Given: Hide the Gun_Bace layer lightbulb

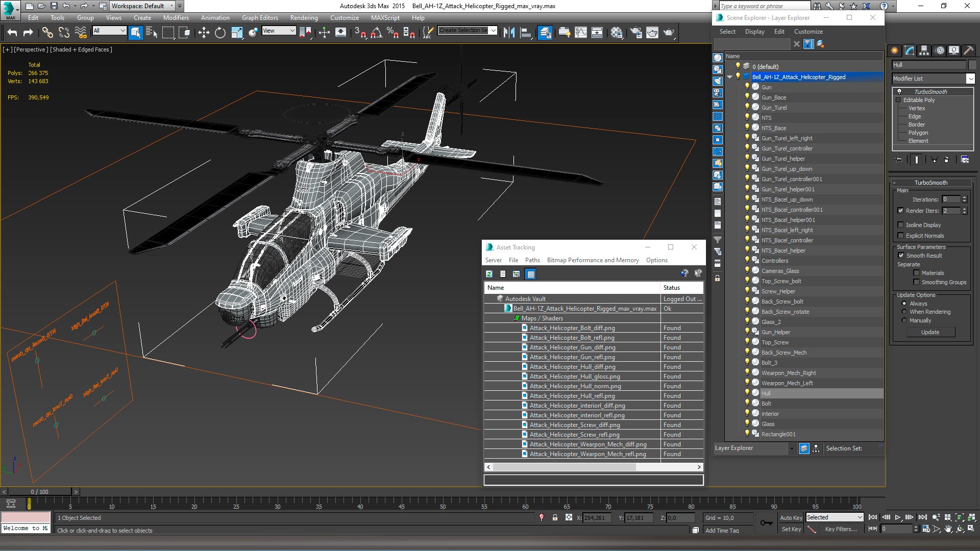Looking at the screenshot, I should (x=747, y=97).
